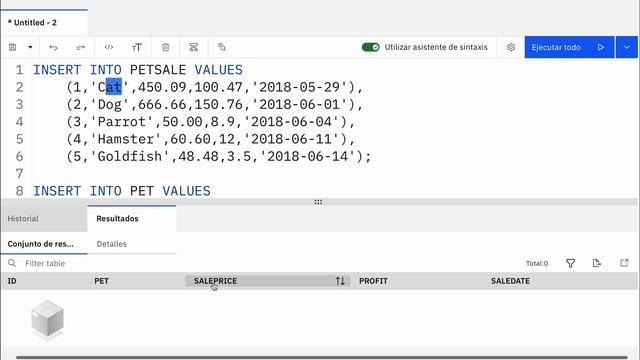
Task: Click INSERT INTO PETSALE VALUES line
Action: pos(138,70)
